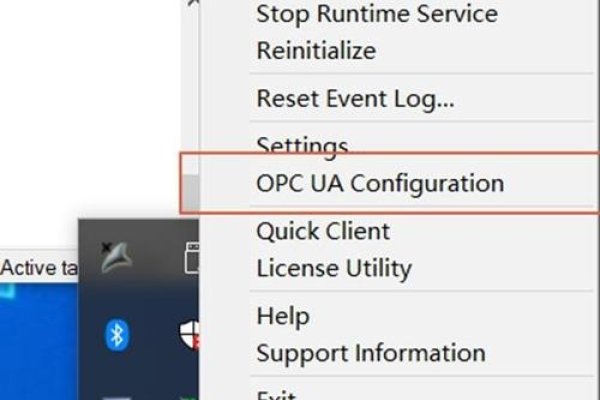Screen dimensions: 600x400
Task: Open License Utility
Action: click(334, 267)
